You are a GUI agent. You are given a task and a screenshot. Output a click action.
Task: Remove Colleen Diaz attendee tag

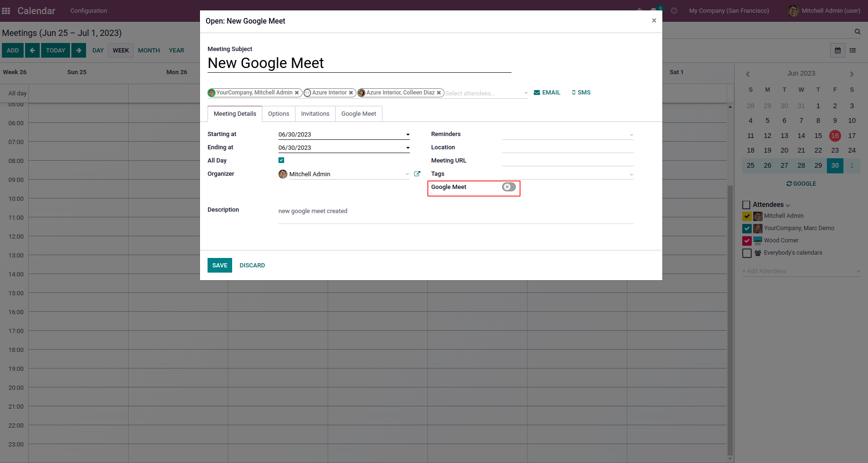[x=439, y=93]
